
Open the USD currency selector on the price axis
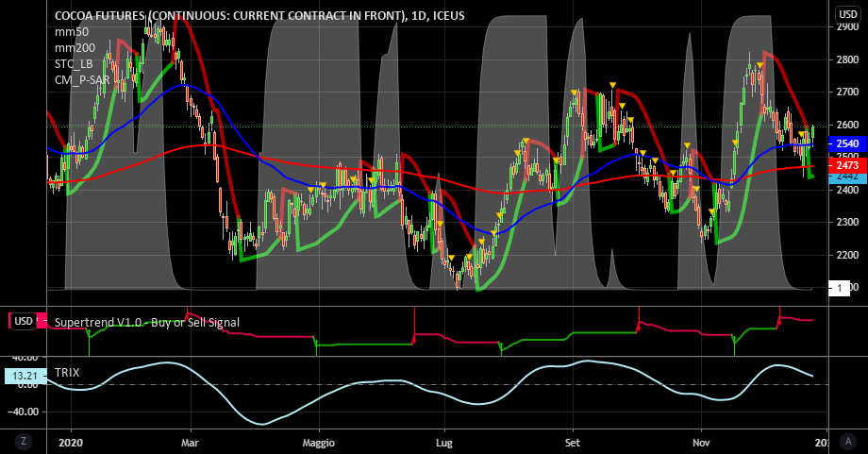pyautogui.click(x=845, y=14)
